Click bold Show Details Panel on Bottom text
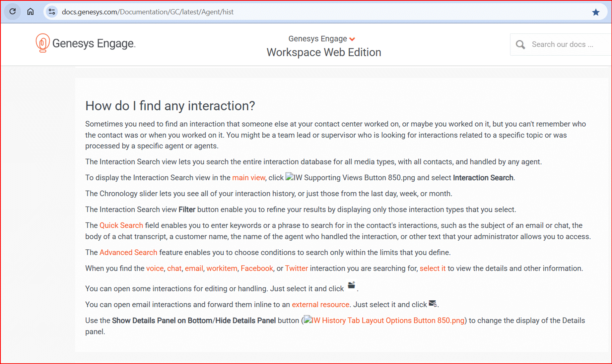Viewport: 612px width, 364px height. (162, 321)
